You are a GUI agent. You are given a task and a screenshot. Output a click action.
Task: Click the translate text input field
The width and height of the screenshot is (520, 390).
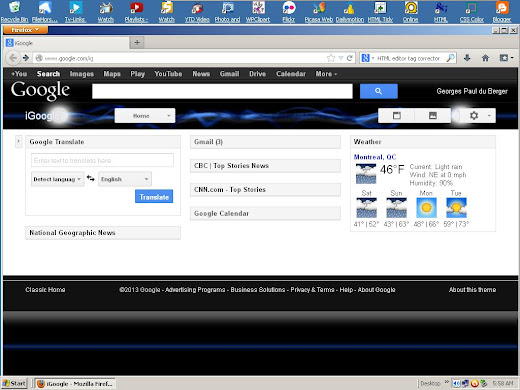click(102, 160)
